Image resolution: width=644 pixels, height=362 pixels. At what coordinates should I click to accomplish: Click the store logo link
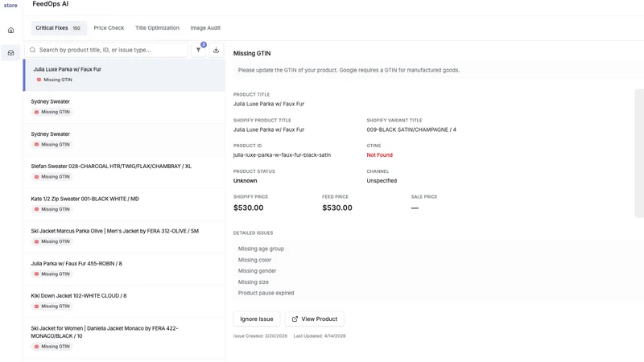point(10,6)
